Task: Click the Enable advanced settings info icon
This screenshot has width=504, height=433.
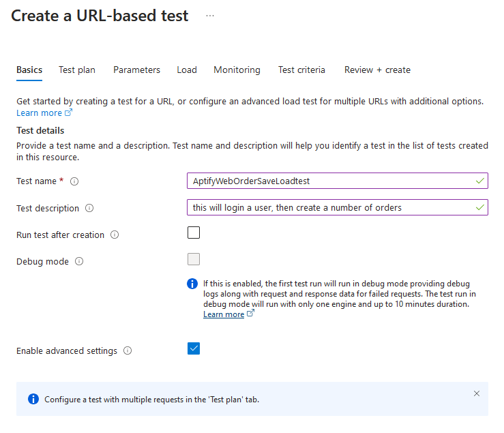Action: tap(128, 350)
